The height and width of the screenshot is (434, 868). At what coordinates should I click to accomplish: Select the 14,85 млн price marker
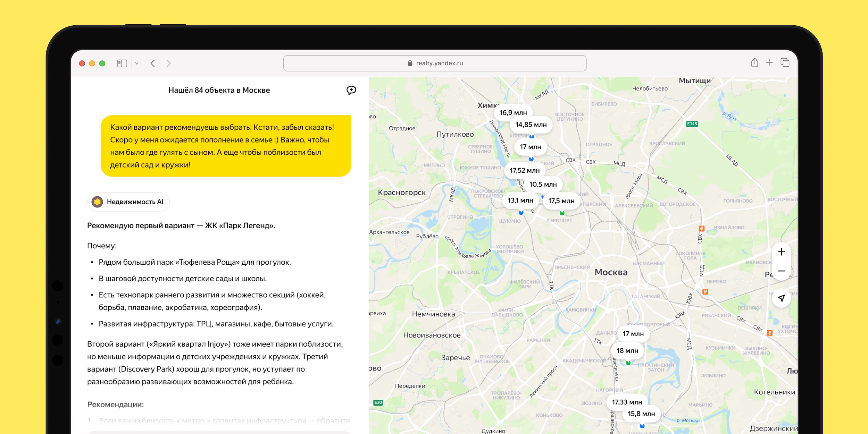[x=531, y=125]
